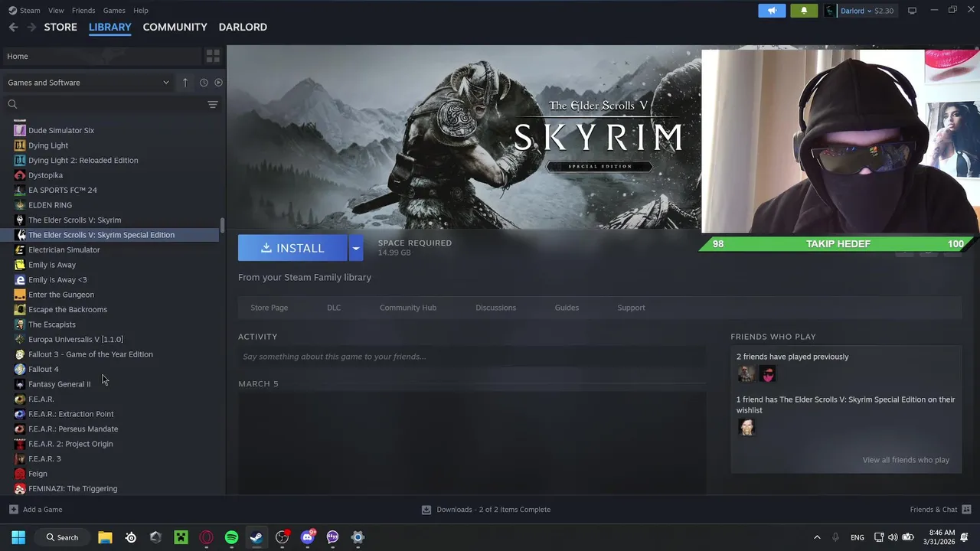Select Electrician Simulator in the list
The height and width of the screenshot is (551, 980).
64,249
